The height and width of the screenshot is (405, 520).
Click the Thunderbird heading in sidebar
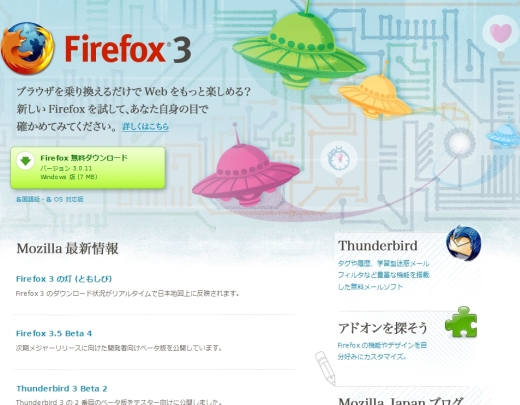(x=378, y=246)
